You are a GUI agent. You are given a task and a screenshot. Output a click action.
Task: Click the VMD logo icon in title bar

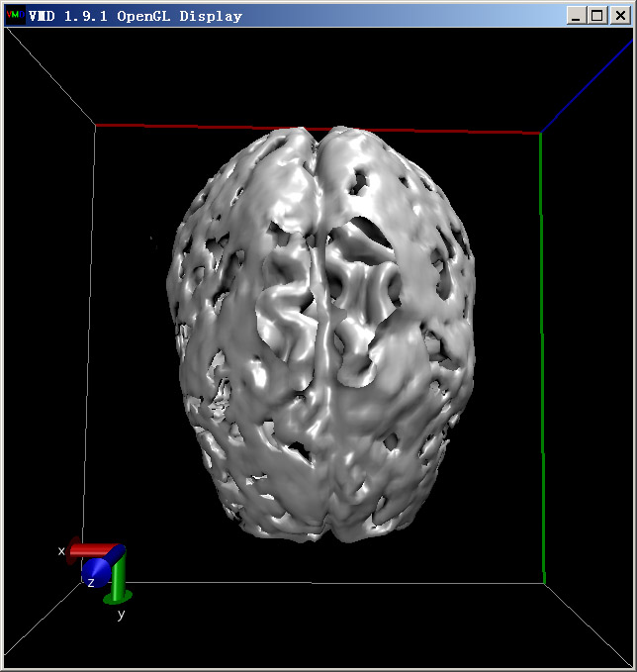(x=15, y=16)
